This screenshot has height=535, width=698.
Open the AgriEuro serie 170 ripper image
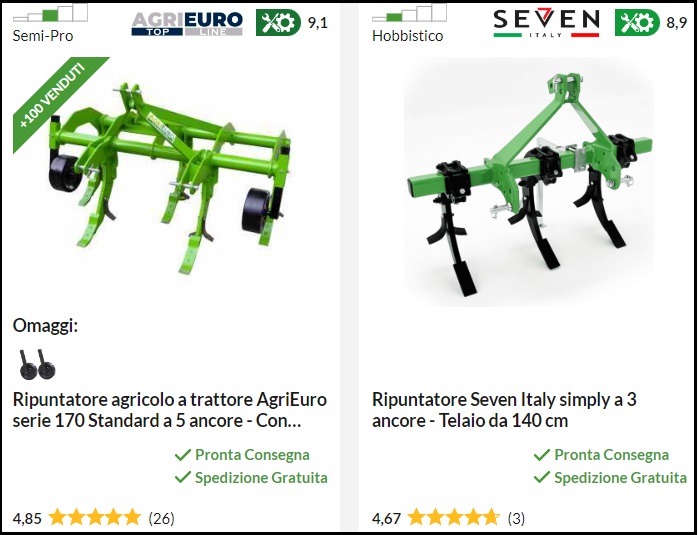click(170, 177)
